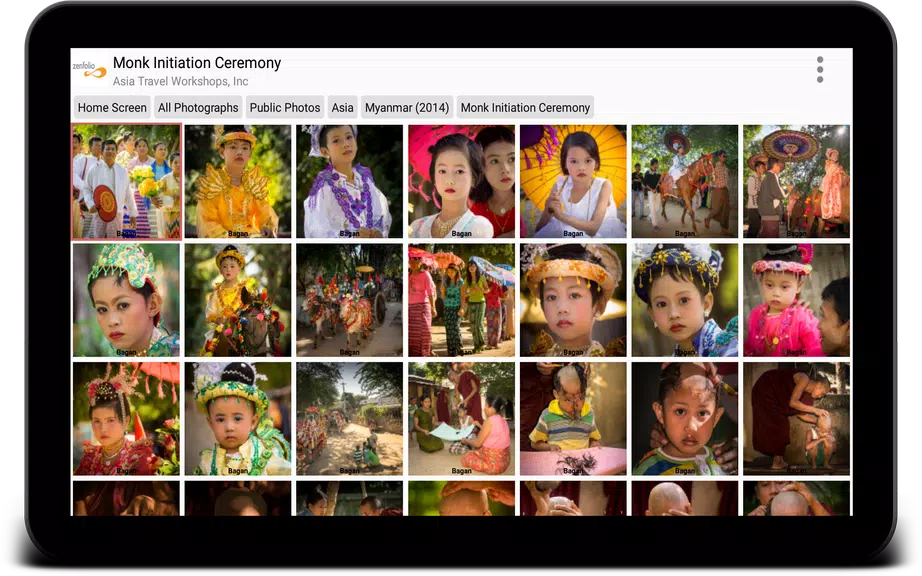Open the monk shaving a head thumbnail
Screen dimensions: 922x576
[797, 419]
